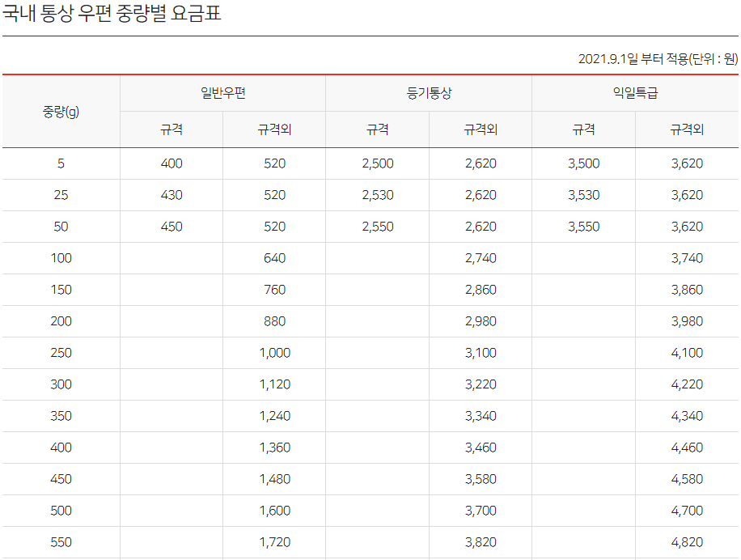
Task: Click the price '3,500'
Action: 583,163
